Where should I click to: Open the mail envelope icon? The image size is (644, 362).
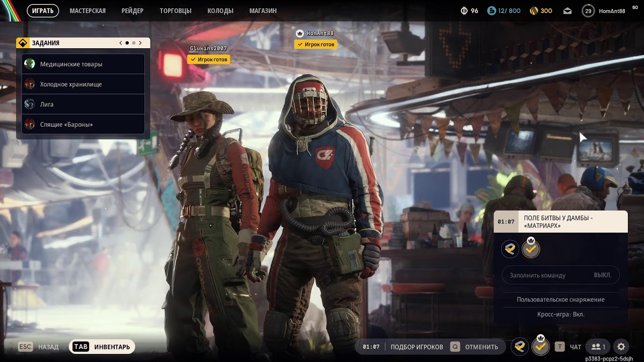(568, 11)
